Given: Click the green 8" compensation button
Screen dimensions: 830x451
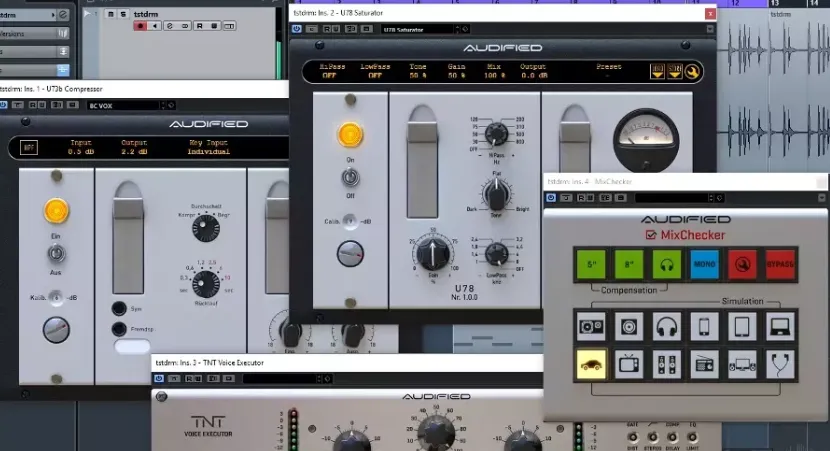Looking at the screenshot, I should tap(628, 264).
